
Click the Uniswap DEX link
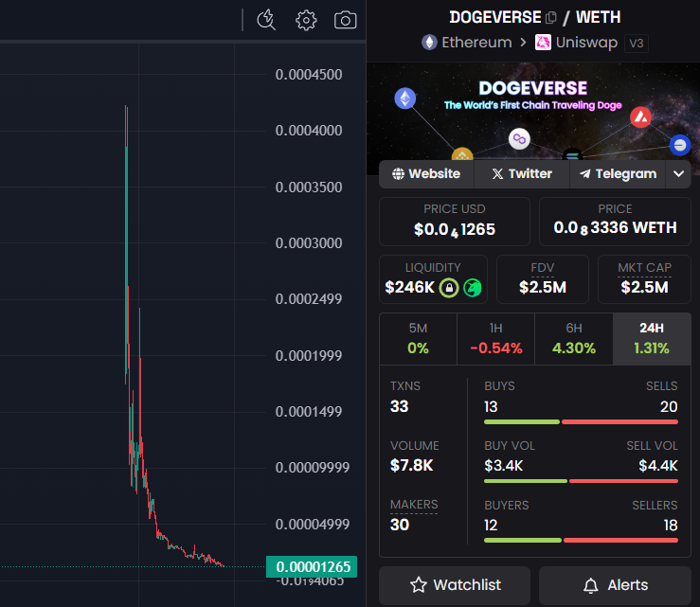[x=586, y=43]
